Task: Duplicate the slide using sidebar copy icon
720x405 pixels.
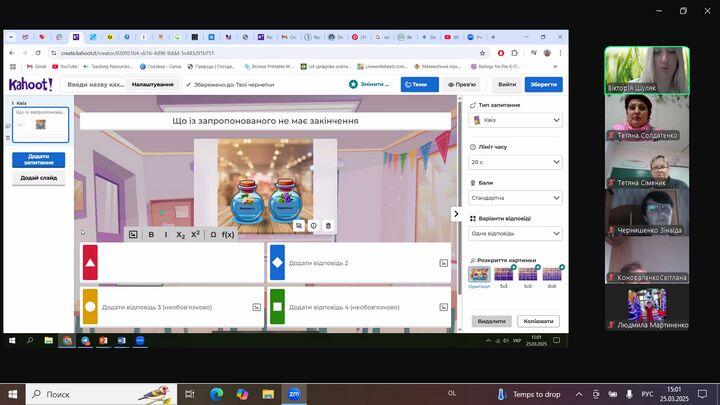Action: [8, 126]
